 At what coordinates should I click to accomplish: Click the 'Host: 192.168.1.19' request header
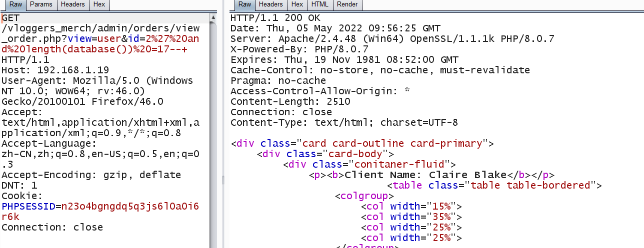point(55,70)
